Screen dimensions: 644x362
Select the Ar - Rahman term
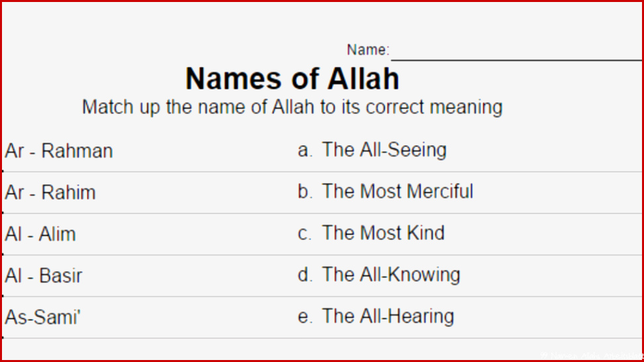click(59, 151)
